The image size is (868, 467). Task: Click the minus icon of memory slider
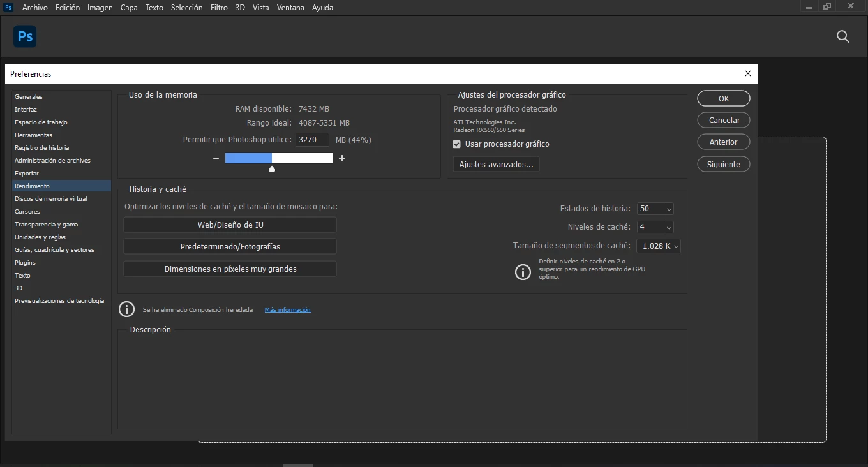click(x=216, y=158)
